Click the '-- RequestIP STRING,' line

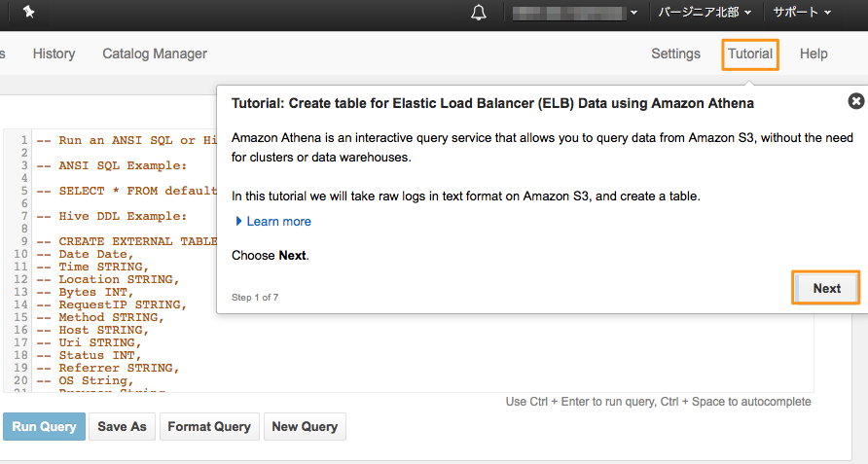point(112,304)
